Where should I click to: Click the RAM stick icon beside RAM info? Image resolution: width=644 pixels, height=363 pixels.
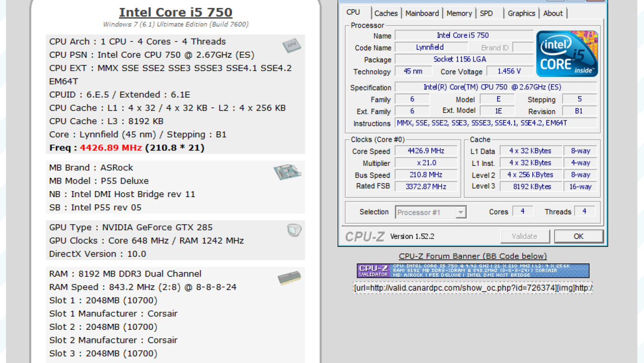click(289, 278)
